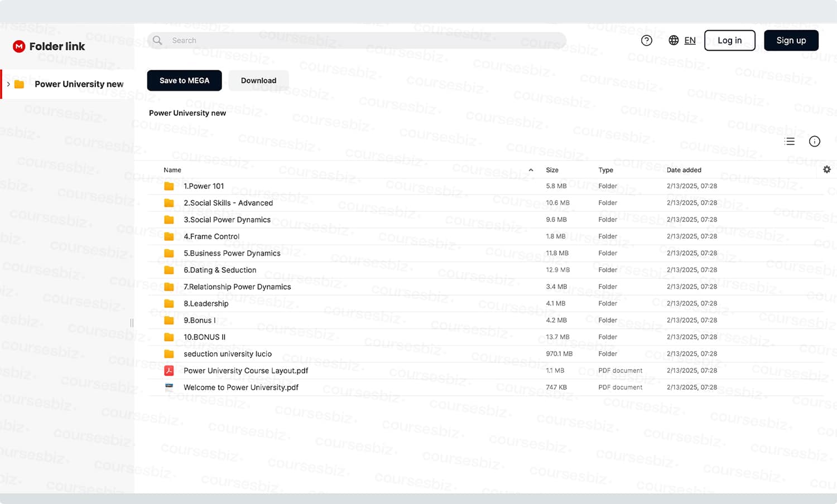This screenshot has width=837, height=504.
Task: Sort by Type column header
Action: pyautogui.click(x=605, y=170)
